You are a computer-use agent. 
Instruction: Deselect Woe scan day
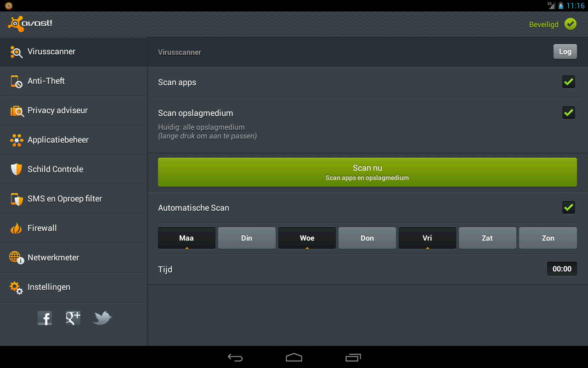click(307, 238)
